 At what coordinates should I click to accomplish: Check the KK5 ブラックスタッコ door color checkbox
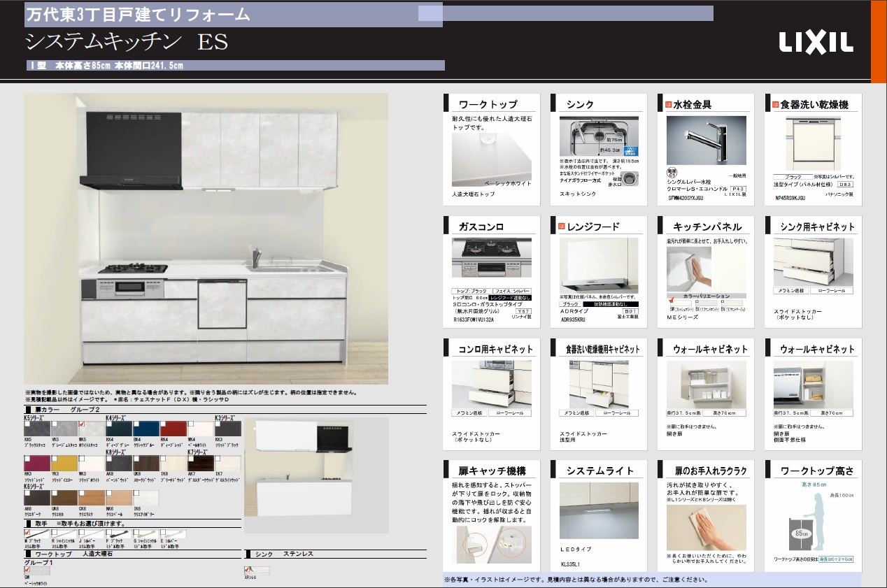click(x=27, y=424)
